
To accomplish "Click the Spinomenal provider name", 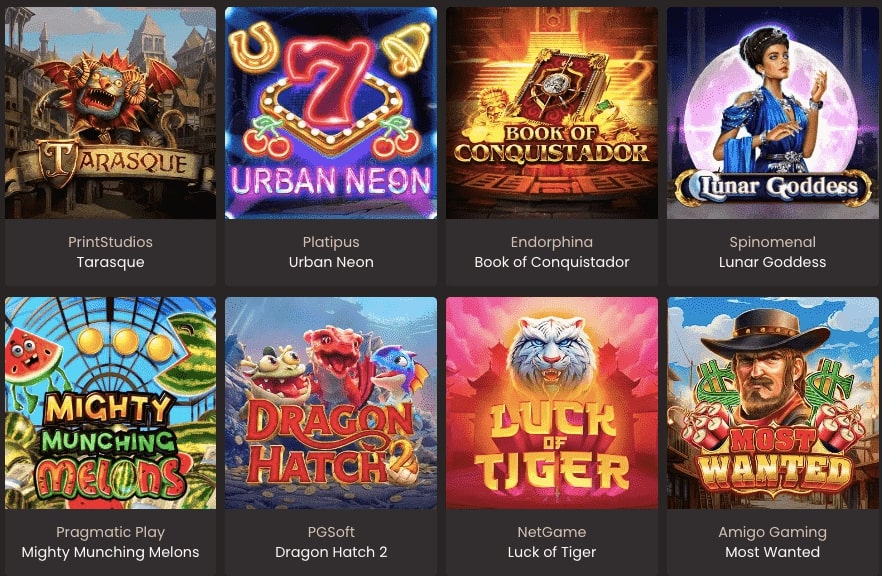I will (x=772, y=242).
